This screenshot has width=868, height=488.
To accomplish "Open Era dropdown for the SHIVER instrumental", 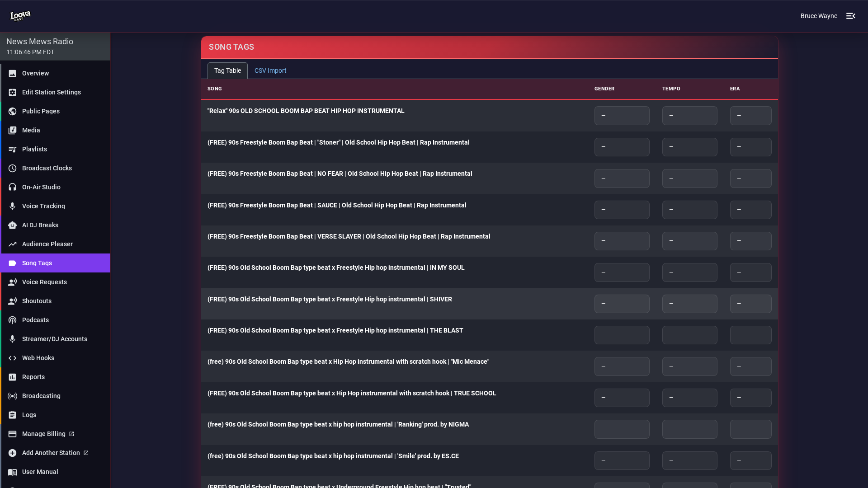I will coord(750,304).
